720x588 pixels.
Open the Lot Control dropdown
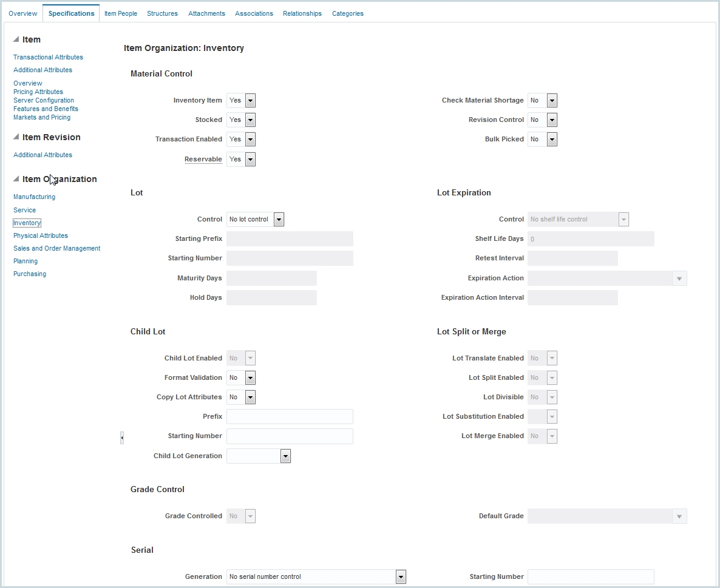pos(279,220)
